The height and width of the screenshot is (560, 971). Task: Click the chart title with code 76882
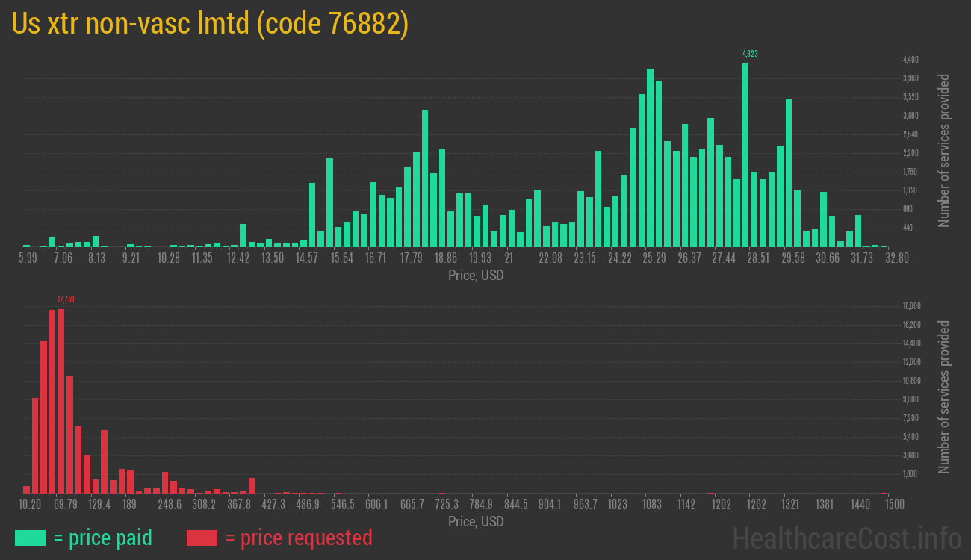[x=210, y=25]
